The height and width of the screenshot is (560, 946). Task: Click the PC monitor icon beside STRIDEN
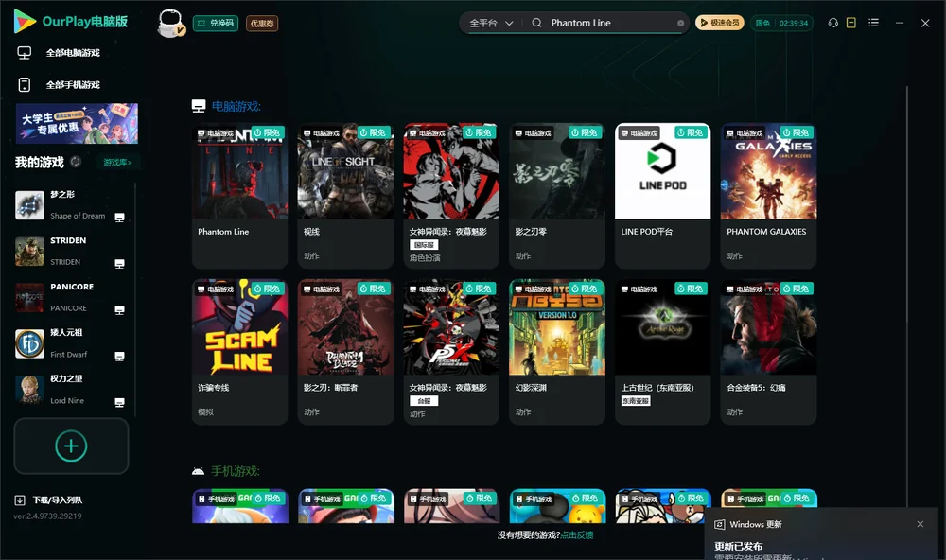click(x=119, y=264)
